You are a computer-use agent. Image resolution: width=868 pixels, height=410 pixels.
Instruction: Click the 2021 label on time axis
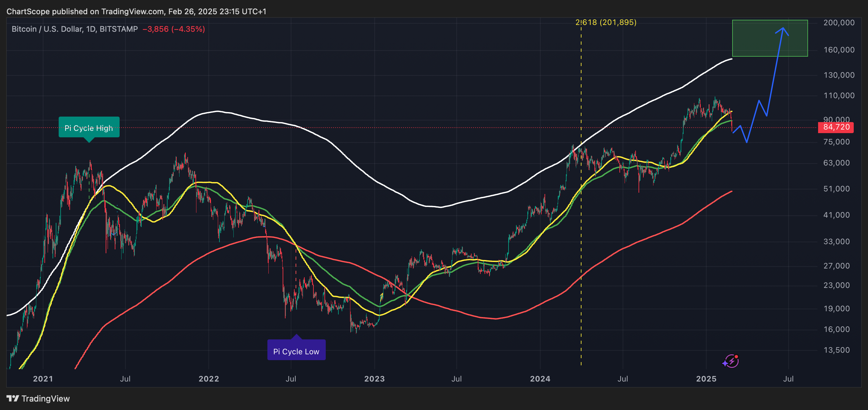[x=43, y=379]
